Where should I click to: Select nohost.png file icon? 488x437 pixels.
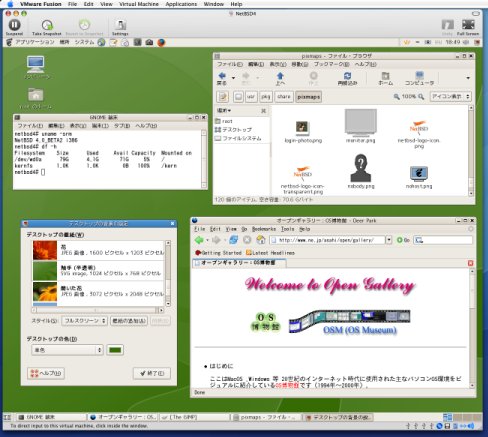click(x=419, y=177)
